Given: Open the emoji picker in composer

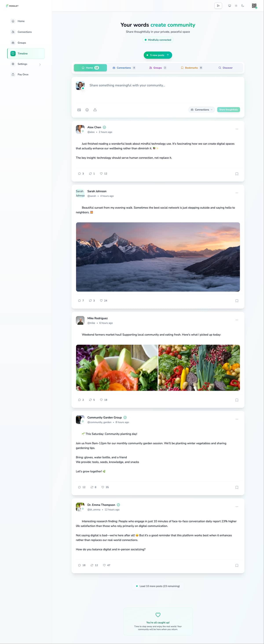Looking at the screenshot, I should (87, 110).
